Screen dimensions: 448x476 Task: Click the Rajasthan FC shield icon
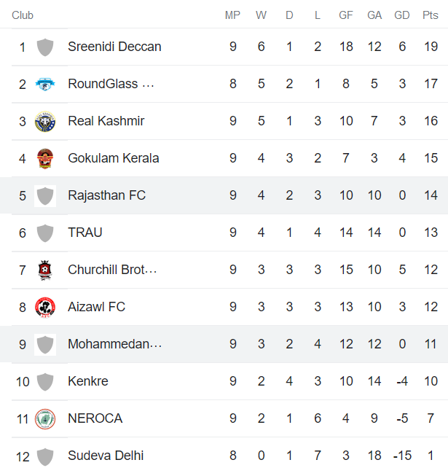click(45, 196)
